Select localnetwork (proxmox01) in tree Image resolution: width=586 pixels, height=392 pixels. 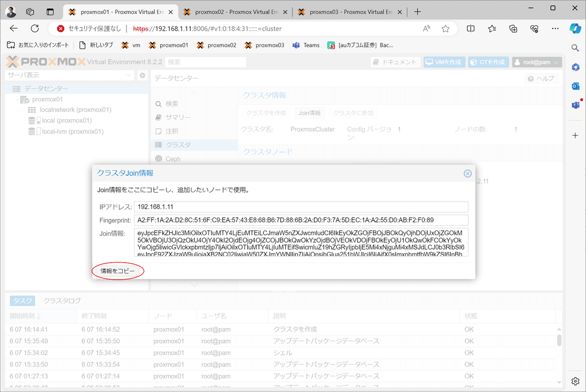click(x=76, y=110)
